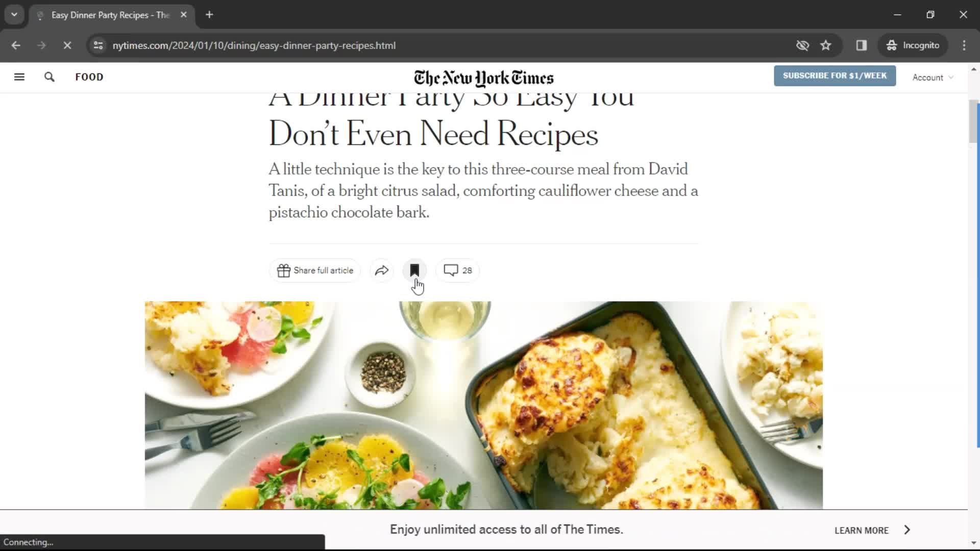
Task: Click the search icon in the toolbar
Action: 49,76
